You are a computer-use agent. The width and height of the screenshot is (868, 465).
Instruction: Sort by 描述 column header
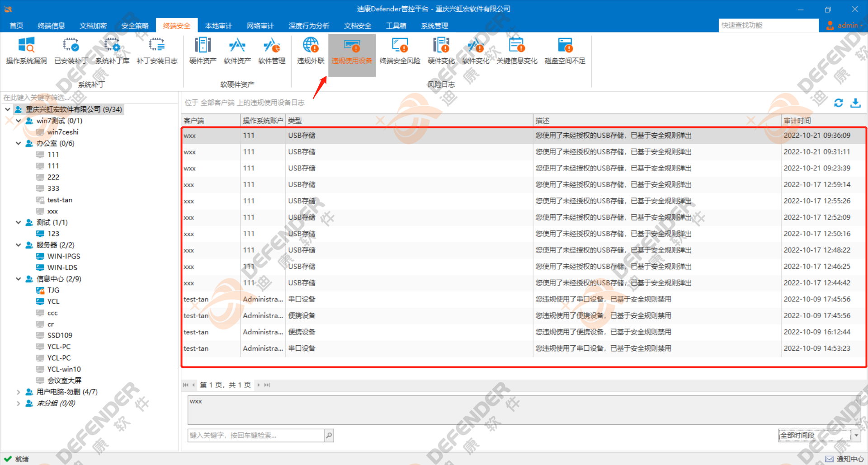point(657,121)
